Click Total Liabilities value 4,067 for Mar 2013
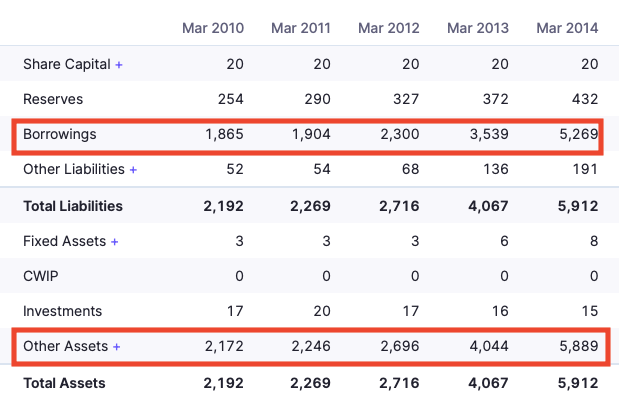The image size is (619, 402). tap(489, 206)
